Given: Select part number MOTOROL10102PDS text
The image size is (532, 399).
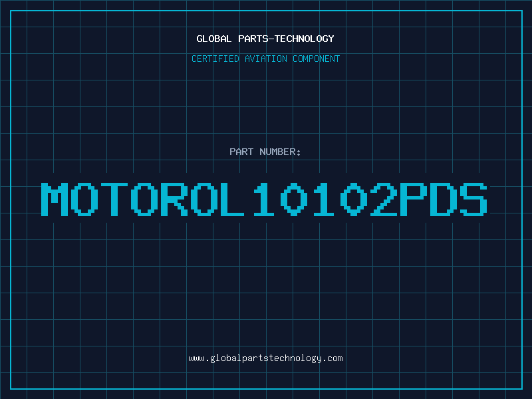Looking at the screenshot, I should point(264,199).
